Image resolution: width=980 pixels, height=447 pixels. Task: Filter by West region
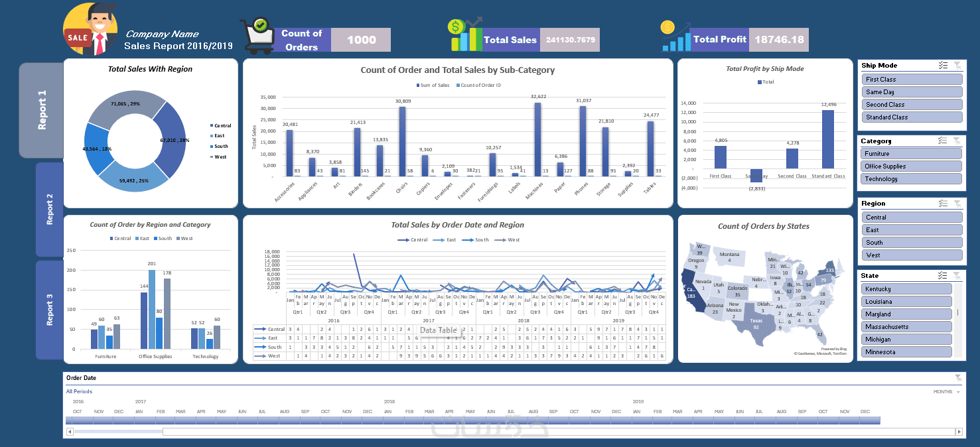tap(912, 255)
